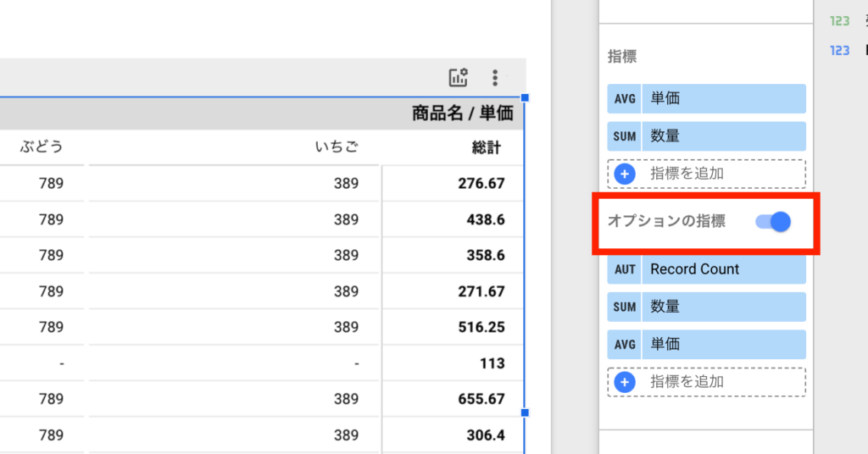This screenshot has width=868, height=454.
Task: Click the ぶどう column header
Action: pos(42,147)
